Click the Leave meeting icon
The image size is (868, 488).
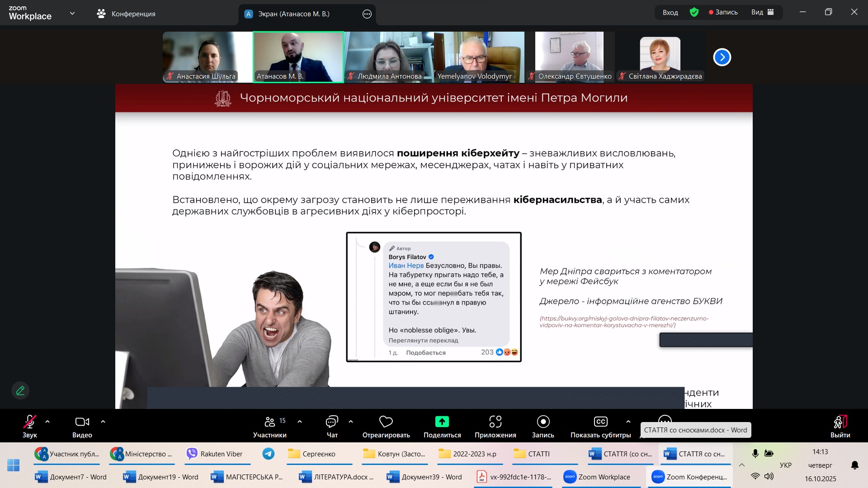tap(840, 422)
